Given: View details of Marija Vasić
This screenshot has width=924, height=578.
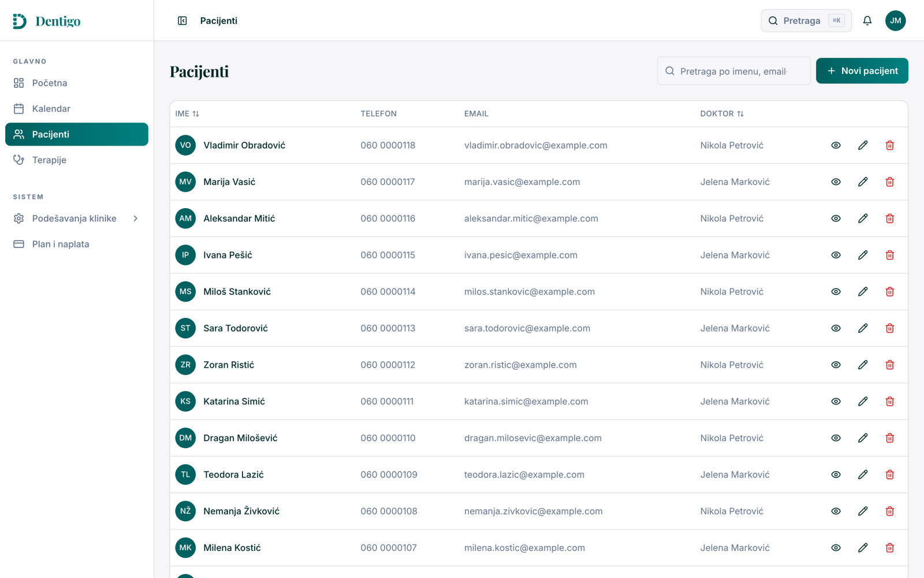Looking at the screenshot, I should tap(836, 182).
